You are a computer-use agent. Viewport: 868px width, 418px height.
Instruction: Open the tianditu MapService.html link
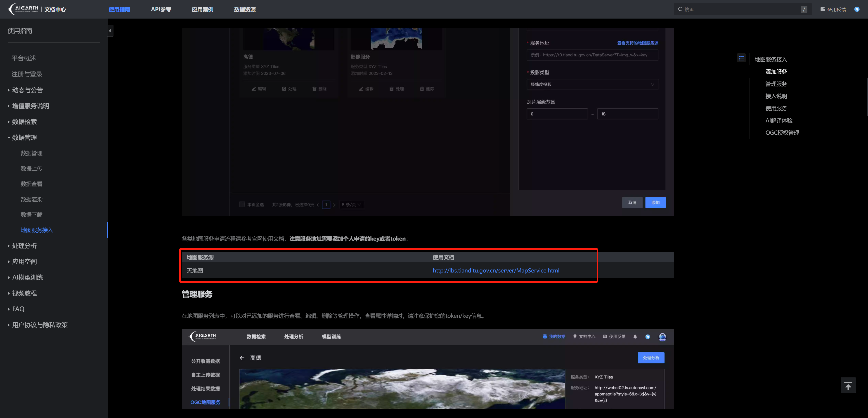(x=496, y=271)
